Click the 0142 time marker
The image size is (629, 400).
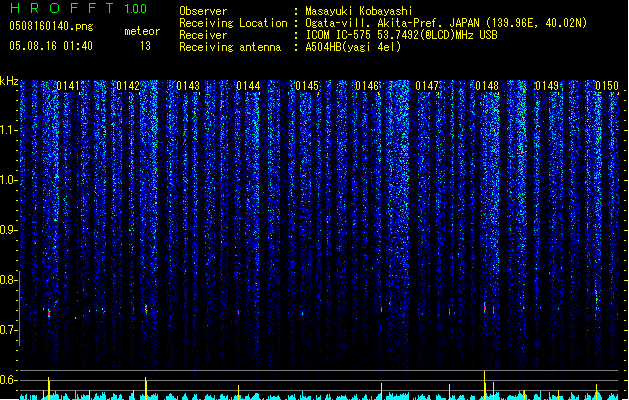(128, 86)
